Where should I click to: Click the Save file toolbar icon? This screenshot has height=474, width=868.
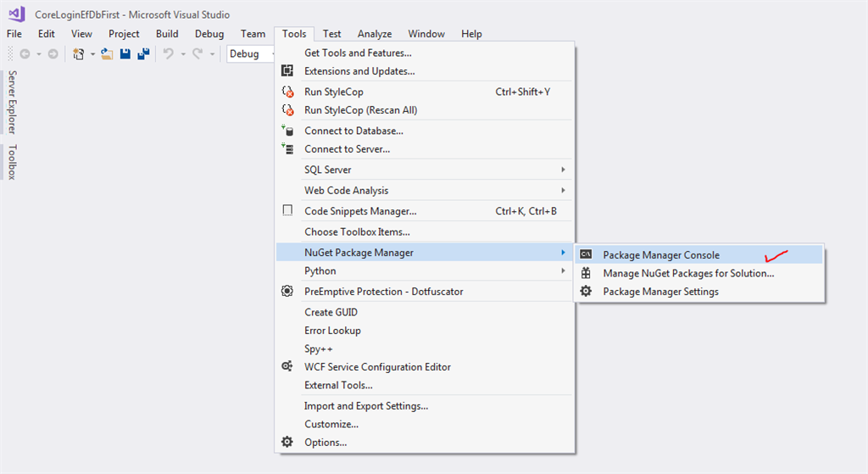pos(125,54)
